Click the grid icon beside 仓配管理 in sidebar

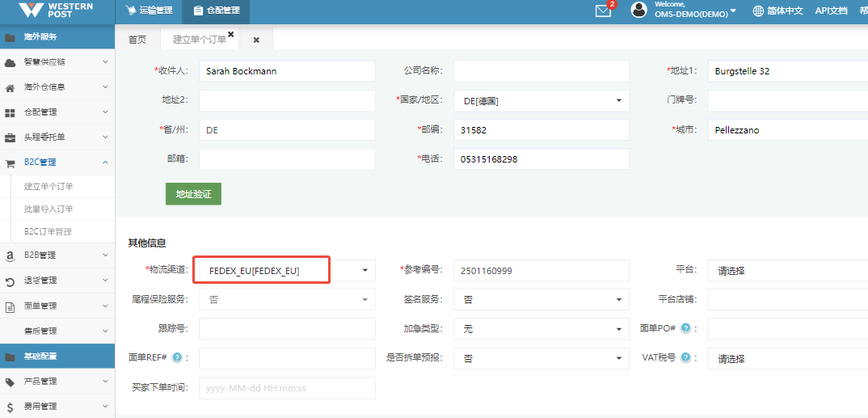tap(10, 112)
